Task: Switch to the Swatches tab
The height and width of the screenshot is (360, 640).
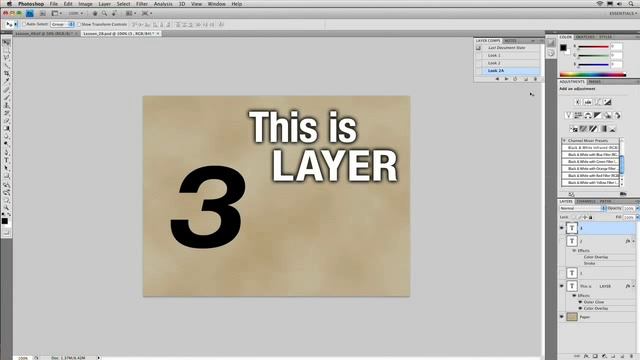Action: click(585, 37)
